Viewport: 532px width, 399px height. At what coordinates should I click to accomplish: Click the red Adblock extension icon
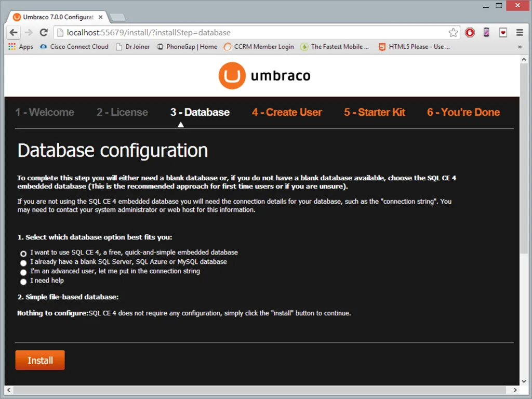pyautogui.click(x=470, y=32)
